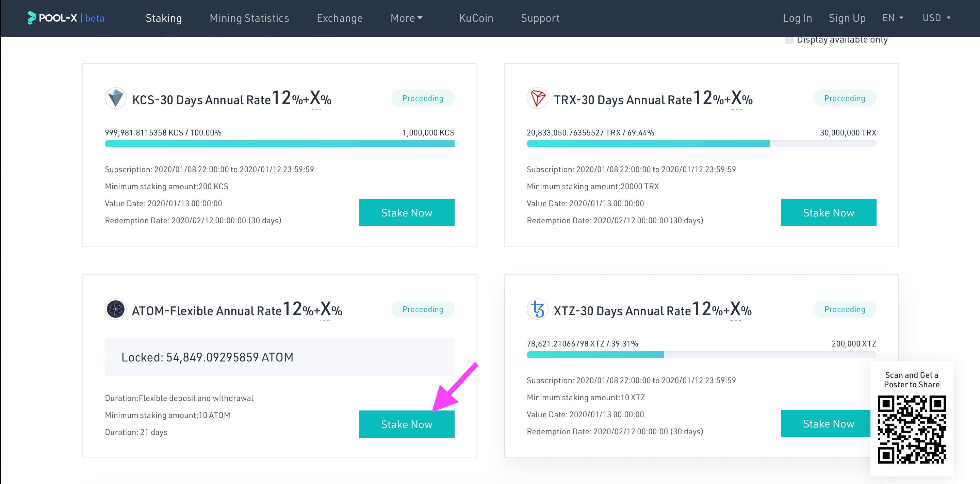Image resolution: width=980 pixels, height=484 pixels.
Task: Open the Exchange page
Action: click(x=340, y=18)
